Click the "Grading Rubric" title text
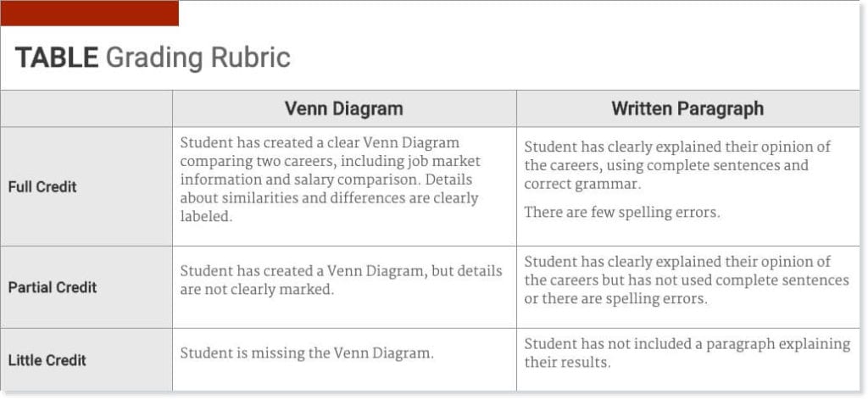This screenshot has height=399, width=868. click(198, 58)
